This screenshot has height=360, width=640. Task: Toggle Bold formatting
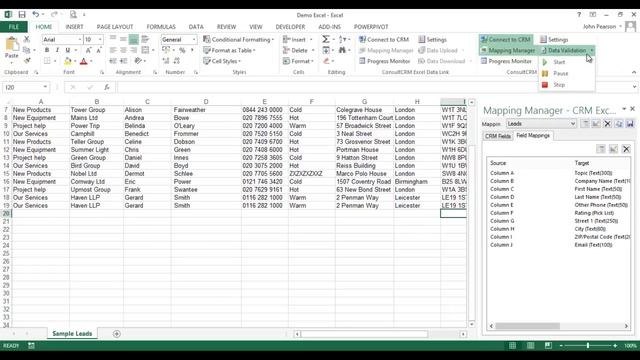click(x=47, y=50)
